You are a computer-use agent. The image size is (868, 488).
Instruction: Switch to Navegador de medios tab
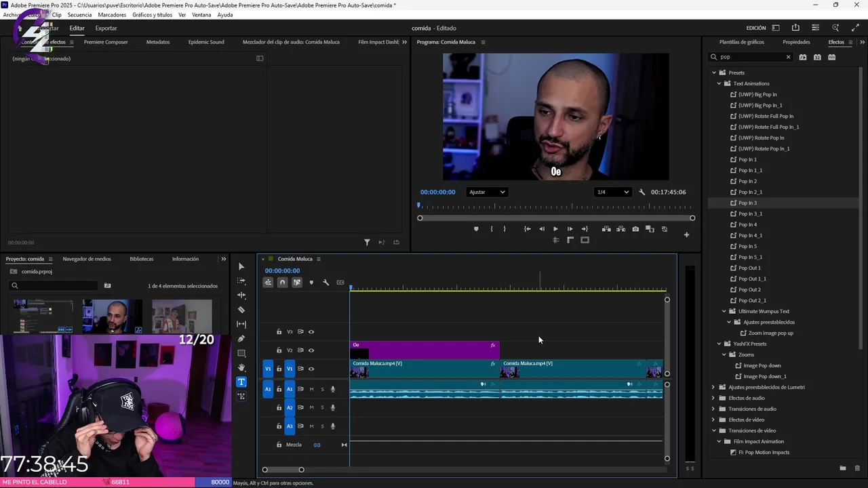point(87,259)
